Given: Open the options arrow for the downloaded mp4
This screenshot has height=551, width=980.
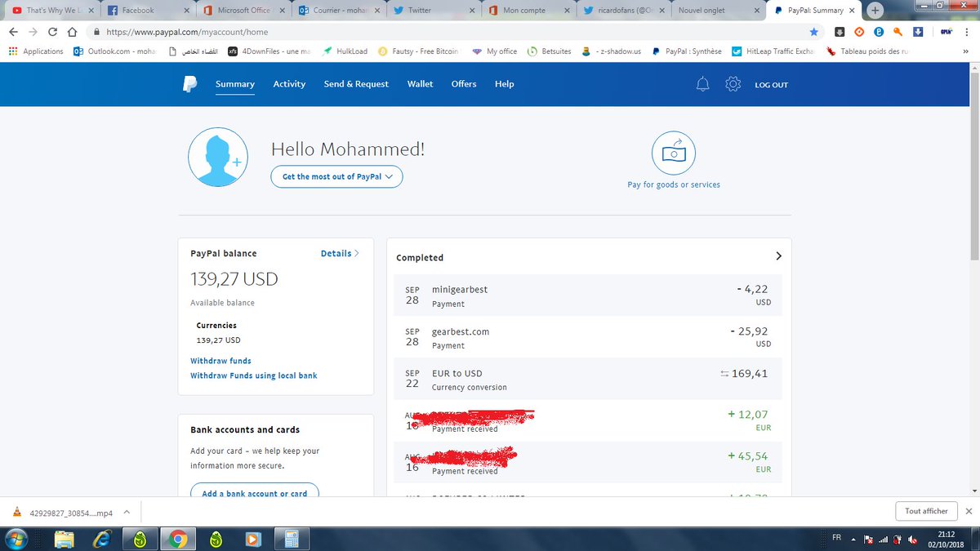Looking at the screenshot, I should click(x=127, y=513).
